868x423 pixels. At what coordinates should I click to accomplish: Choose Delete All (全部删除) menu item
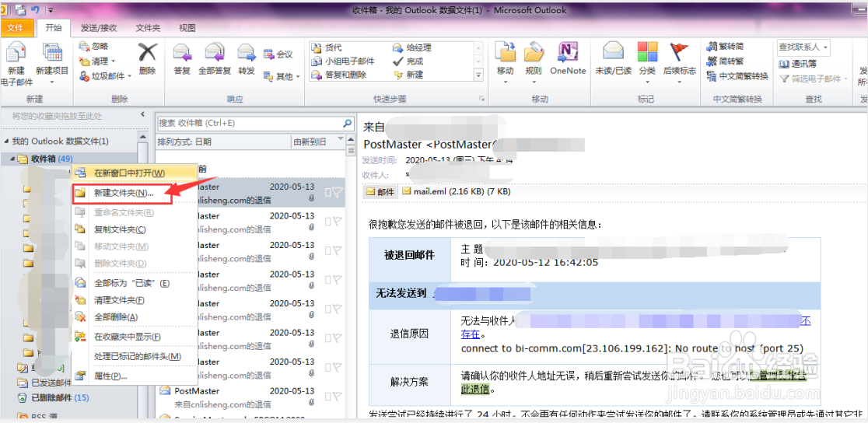(x=135, y=317)
